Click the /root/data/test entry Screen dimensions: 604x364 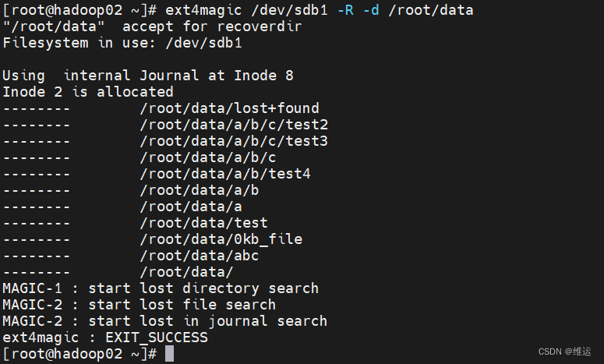(x=203, y=223)
